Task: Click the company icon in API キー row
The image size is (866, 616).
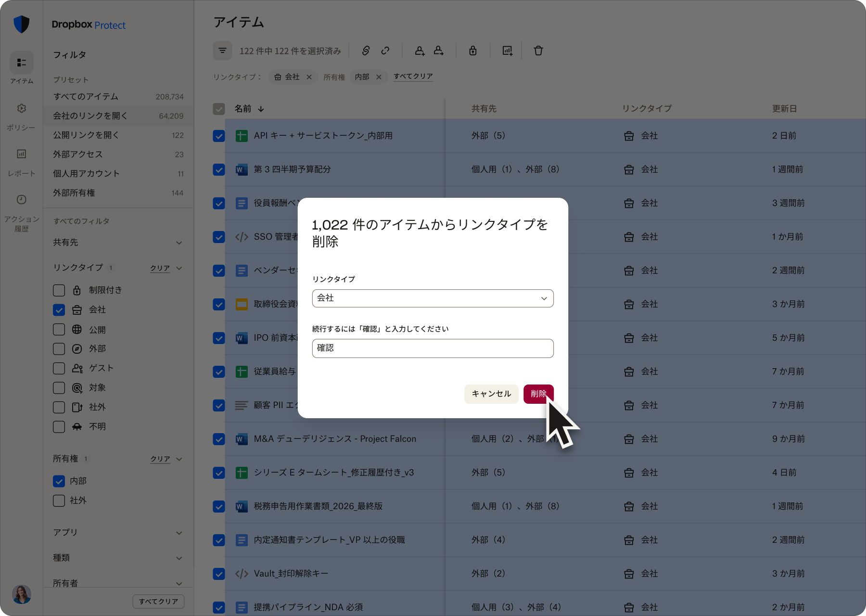Action: pyautogui.click(x=629, y=136)
